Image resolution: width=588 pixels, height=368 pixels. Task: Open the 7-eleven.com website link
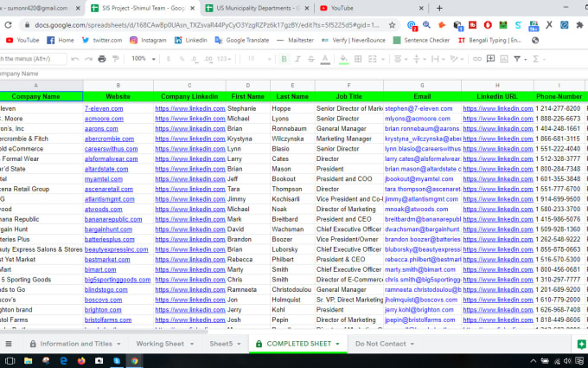[x=104, y=108]
